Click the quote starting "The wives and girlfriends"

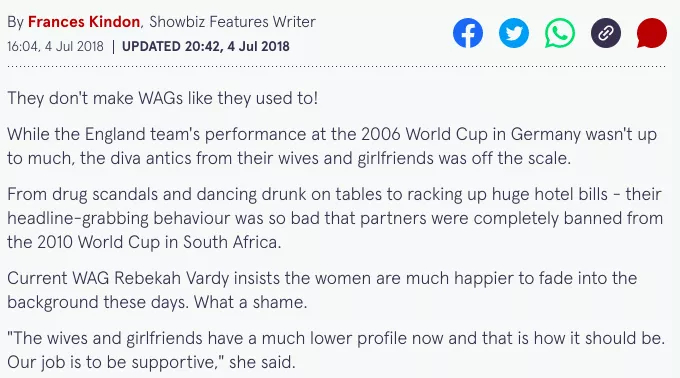[x=336, y=350]
